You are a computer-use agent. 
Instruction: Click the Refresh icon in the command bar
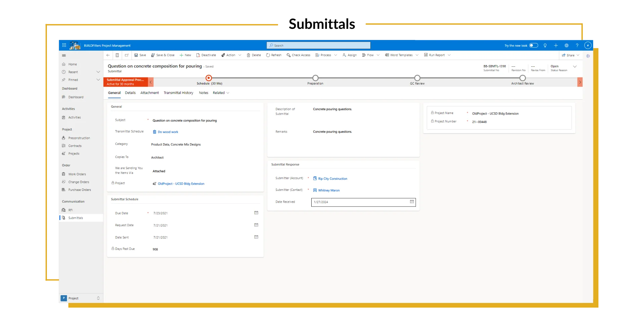click(268, 55)
